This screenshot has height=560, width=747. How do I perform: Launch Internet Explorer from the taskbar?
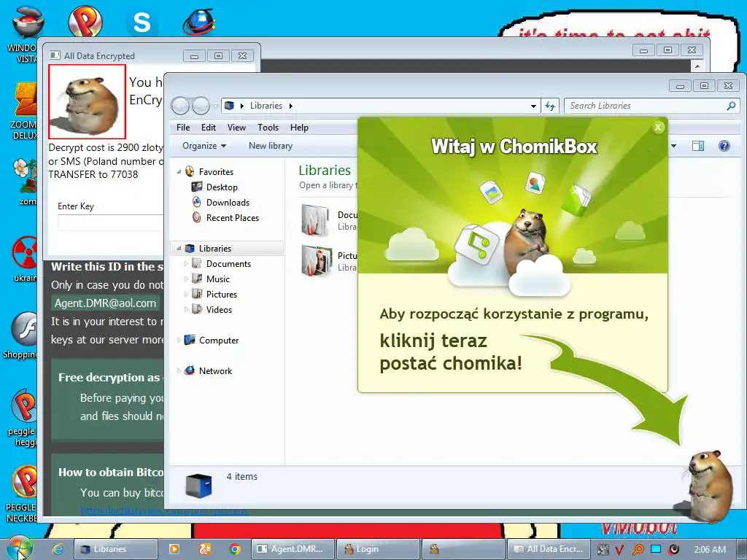tap(58, 549)
